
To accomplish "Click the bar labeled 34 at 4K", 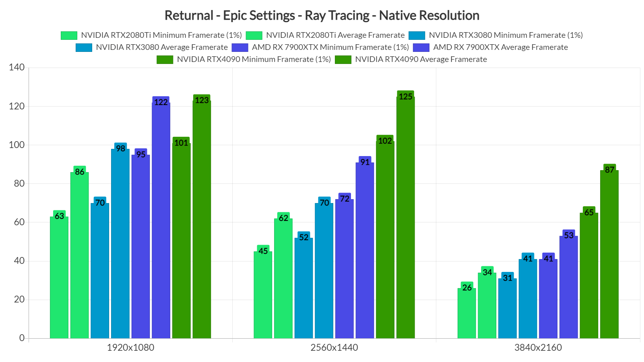I will [x=487, y=306].
